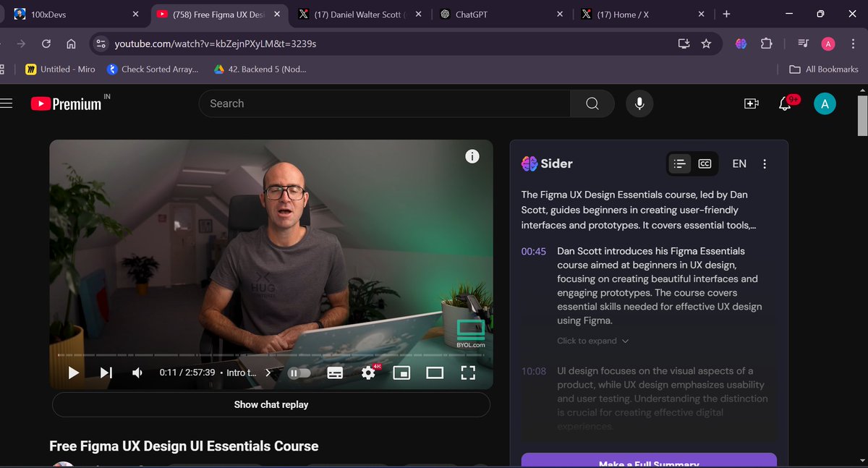This screenshot has width=868, height=468.
Task: Open YouTube video settings gear
Action: [x=368, y=373]
